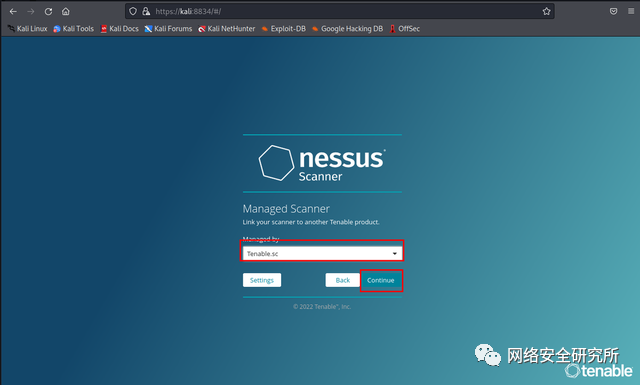This screenshot has height=385, width=640.
Task: Go back using the browser back arrow
Action: [13, 11]
